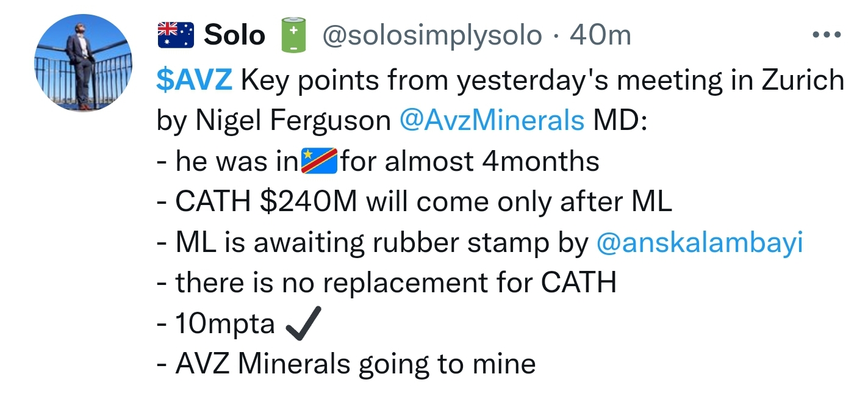Open the tweet's three-dot more menu

point(827,35)
